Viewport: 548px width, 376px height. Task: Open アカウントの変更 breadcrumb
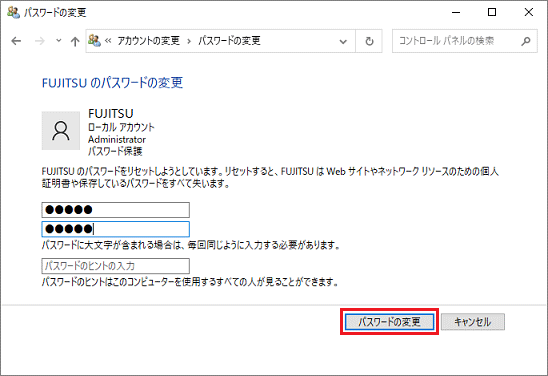point(148,41)
